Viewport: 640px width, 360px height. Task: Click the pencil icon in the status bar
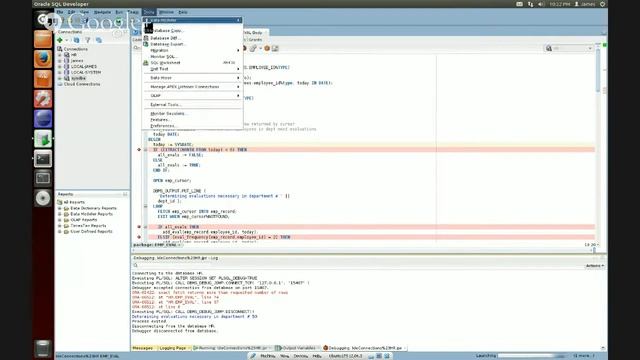253,356
